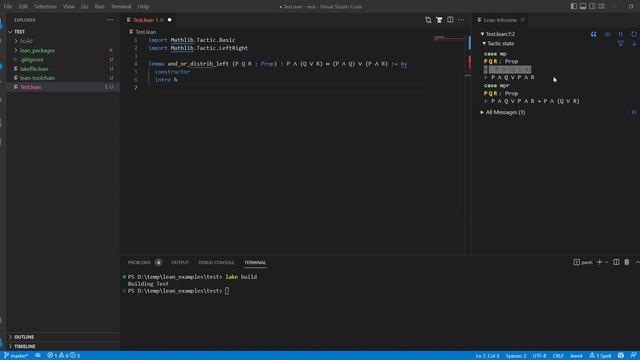
Task: Open the File menu
Action: point(8,7)
